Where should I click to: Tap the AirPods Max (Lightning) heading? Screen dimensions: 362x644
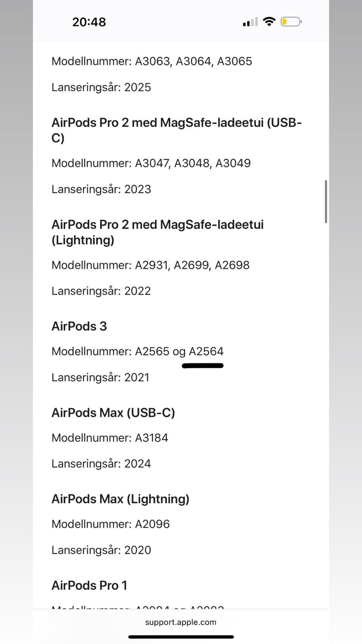(x=120, y=499)
